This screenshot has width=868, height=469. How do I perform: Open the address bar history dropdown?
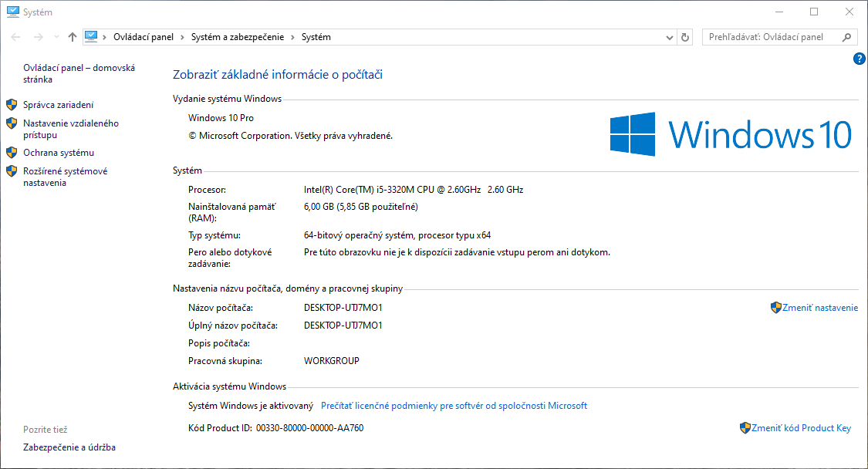(670, 36)
